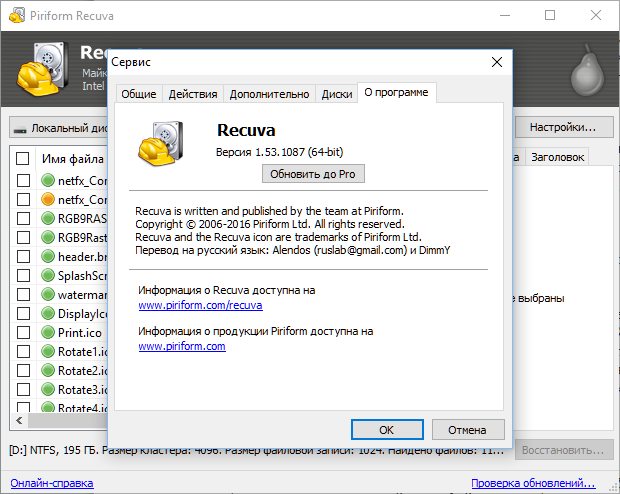Confirm the dialog with OK
Image resolution: width=620 pixels, height=494 pixels.
pos(387,430)
